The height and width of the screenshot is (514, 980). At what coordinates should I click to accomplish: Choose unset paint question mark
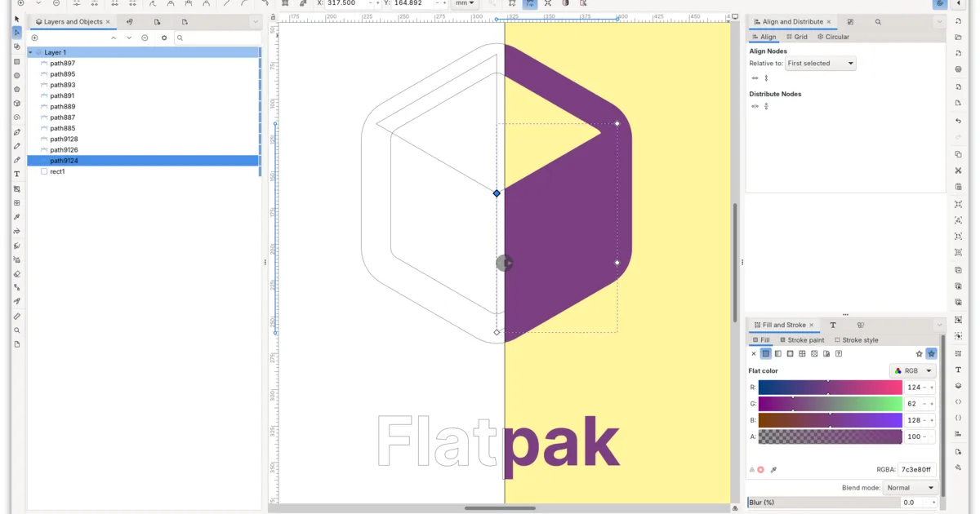(839, 353)
